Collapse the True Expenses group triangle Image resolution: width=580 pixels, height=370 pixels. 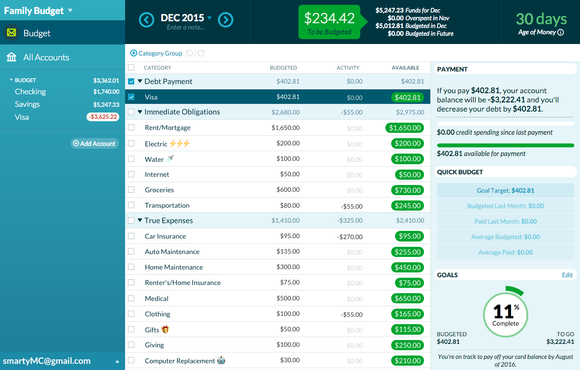(x=140, y=220)
